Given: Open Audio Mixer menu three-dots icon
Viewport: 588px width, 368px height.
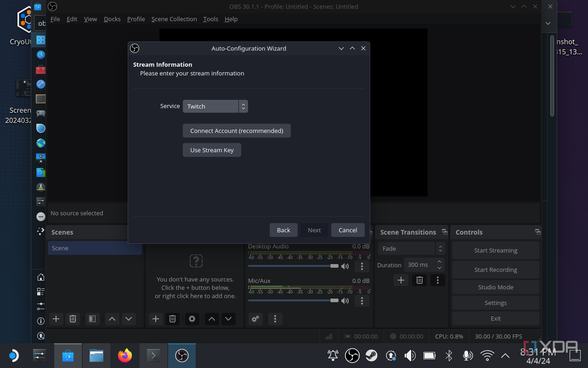Looking at the screenshot, I should click(275, 319).
